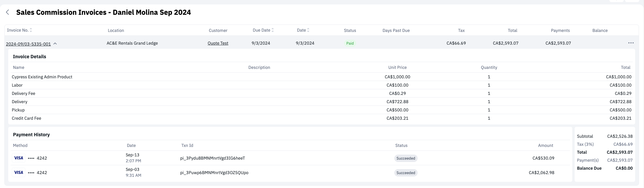Screen dimensions: 644x188
Task: Click Succeeded badge for CA$530.09 payment
Action: click(406, 158)
